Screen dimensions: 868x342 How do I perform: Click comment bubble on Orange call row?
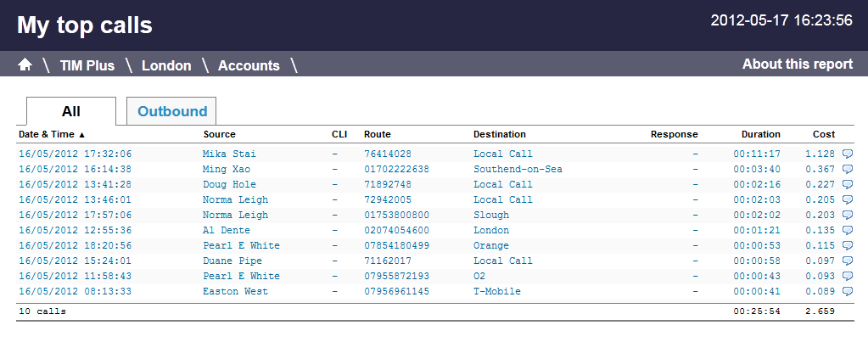pos(847,245)
